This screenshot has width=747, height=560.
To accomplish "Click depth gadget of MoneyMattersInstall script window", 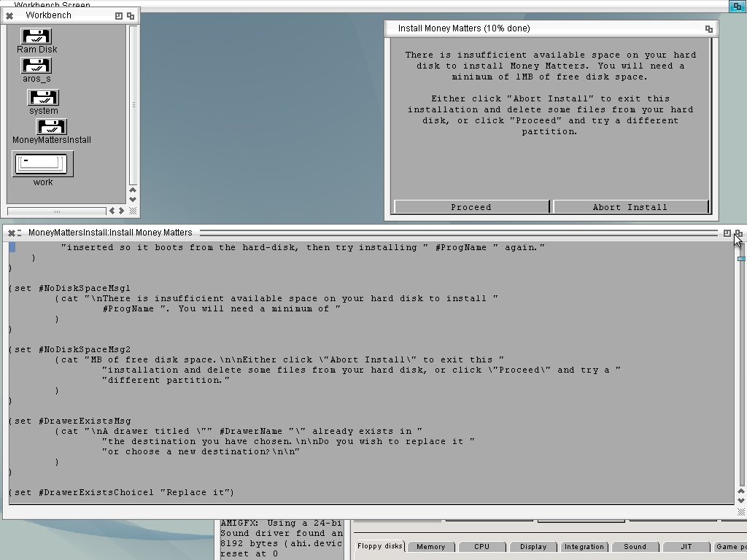I will 738,233.
